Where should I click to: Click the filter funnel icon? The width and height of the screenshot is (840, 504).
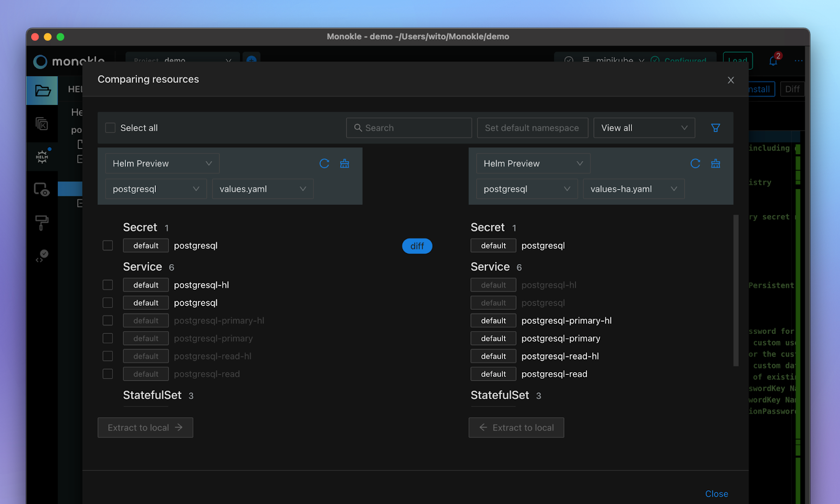pos(715,128)
